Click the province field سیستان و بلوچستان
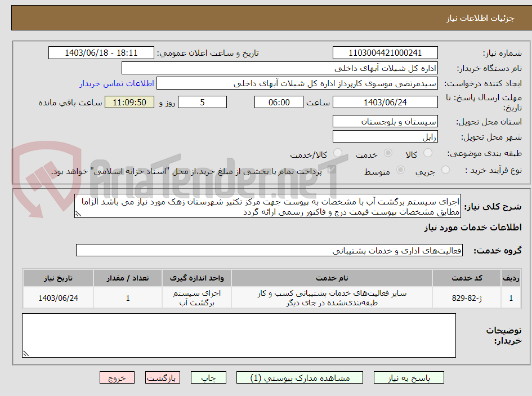The height and width of the screenshot is (396, 532). coord(385,122)
